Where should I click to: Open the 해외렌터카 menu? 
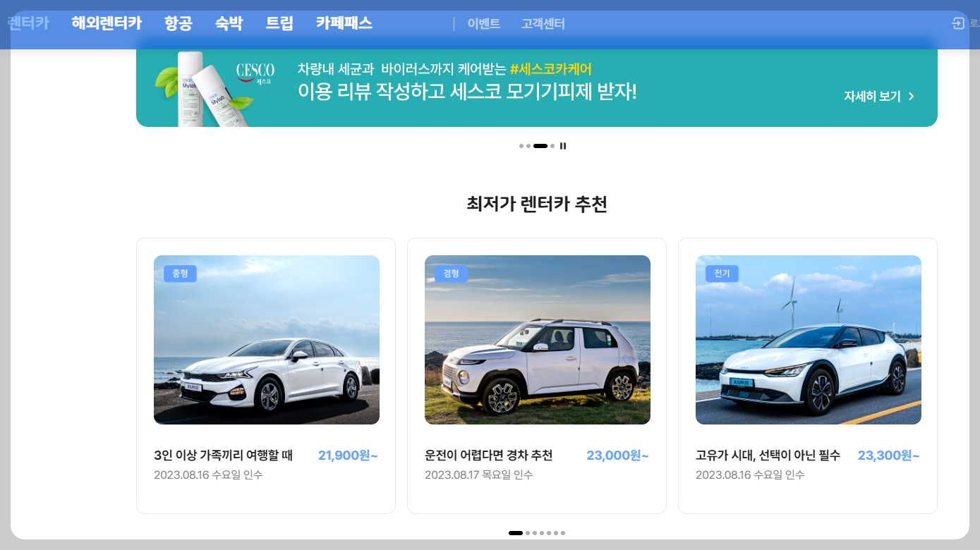click(x=106, y=23)
